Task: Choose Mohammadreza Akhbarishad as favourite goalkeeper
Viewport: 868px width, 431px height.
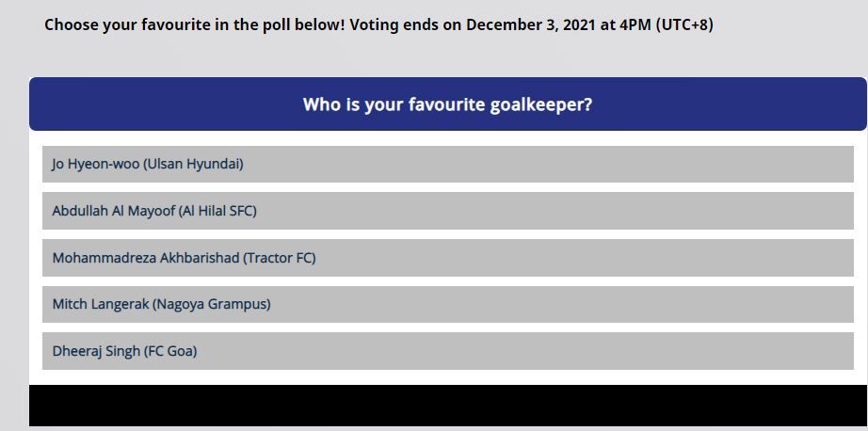Action: pos(447,258)
